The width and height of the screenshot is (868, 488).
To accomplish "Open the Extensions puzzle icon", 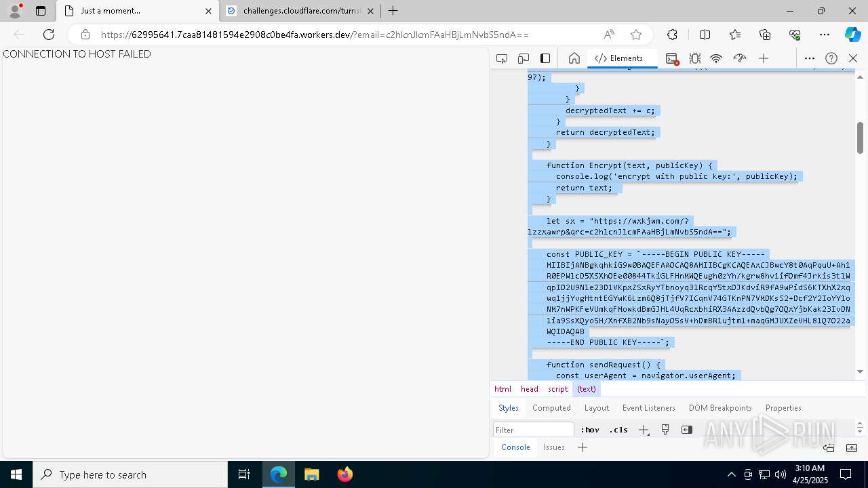I will [672, 35].
